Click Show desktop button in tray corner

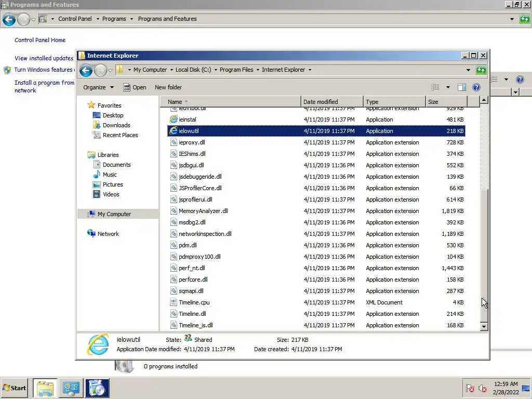point(526,388)
